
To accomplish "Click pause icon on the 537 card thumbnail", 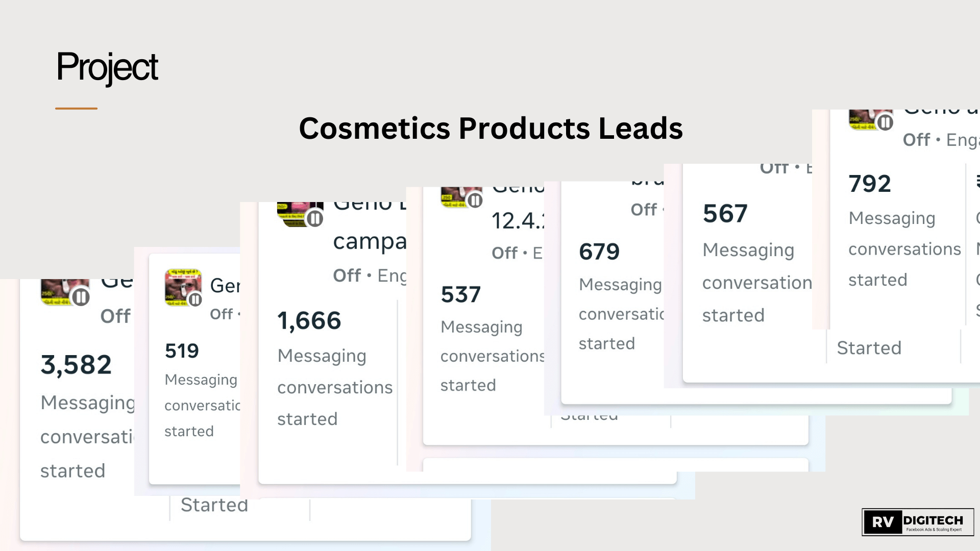I will pos(475,201).
